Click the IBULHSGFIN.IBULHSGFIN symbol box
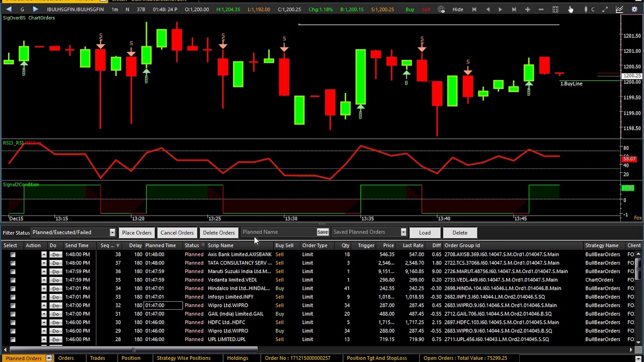Image resolution: width=644 pixels, height=362 pixels. coord(75,10)
